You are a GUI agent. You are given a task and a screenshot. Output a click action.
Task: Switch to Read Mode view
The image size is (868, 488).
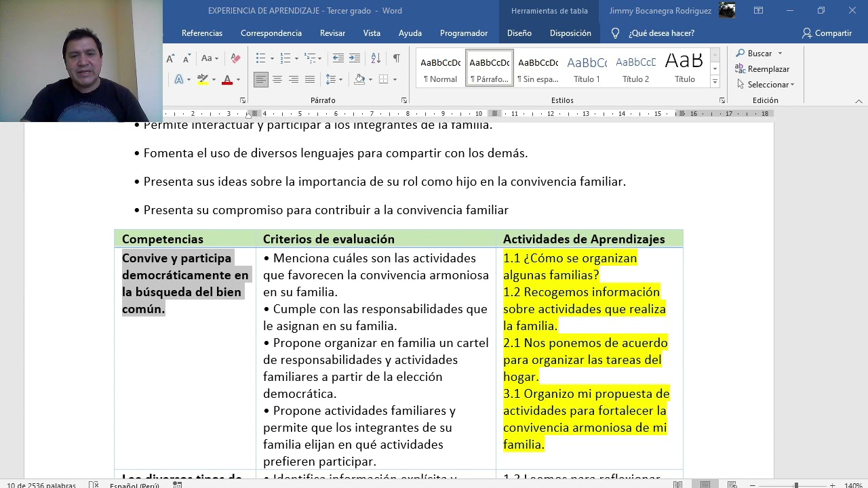click(x=677, y=485)
